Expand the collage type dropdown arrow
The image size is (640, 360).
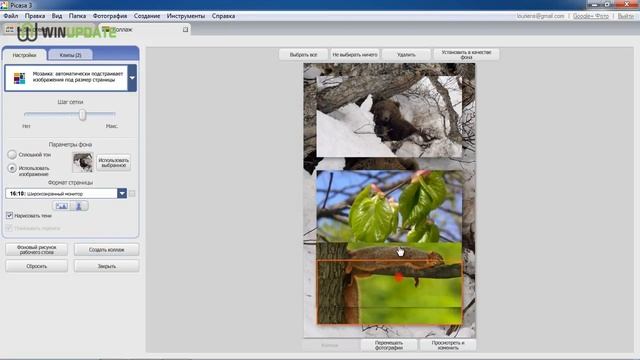[x=132, y=78]
